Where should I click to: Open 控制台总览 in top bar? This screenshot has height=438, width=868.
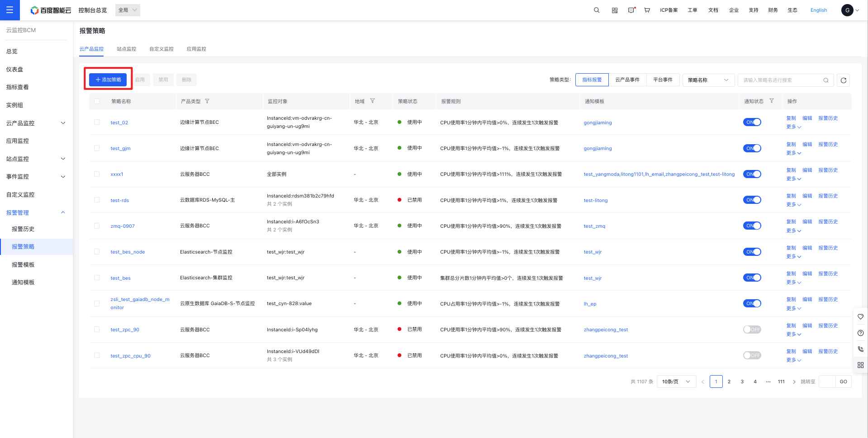click(93, 10)
